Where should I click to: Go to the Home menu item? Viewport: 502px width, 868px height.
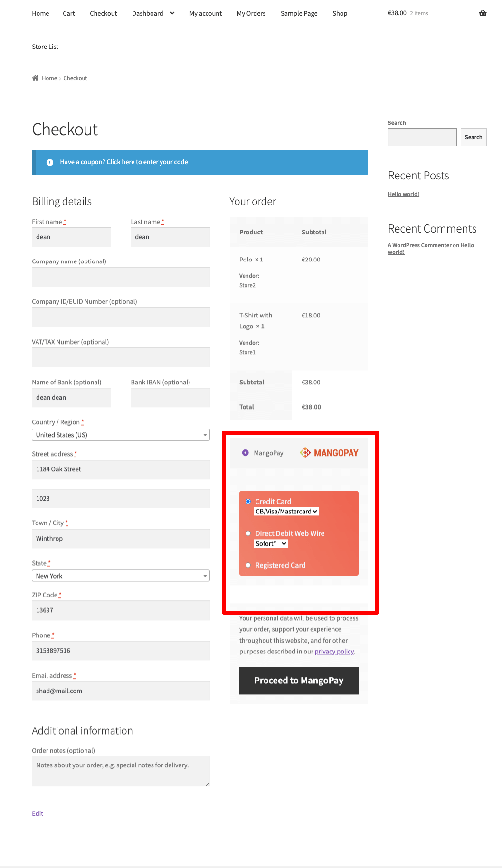point(40,13)
